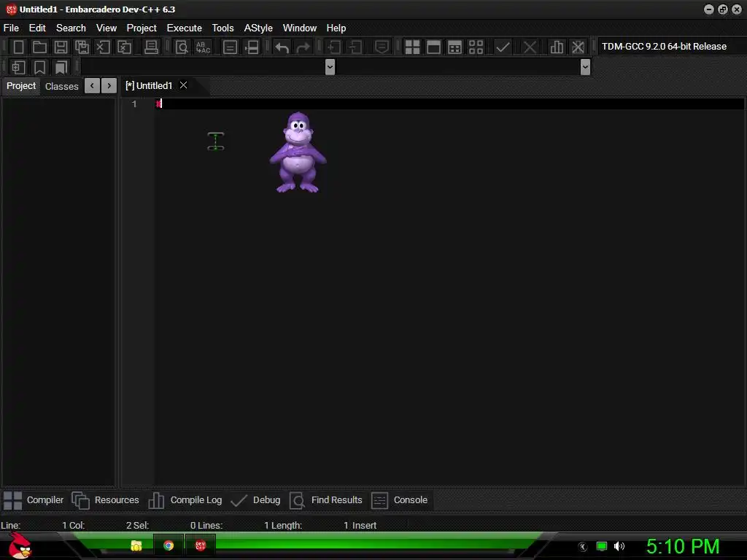Viewport: 747px width, 560px height.
Task: Close the Untitled1 tab
Action: point(183,85)
